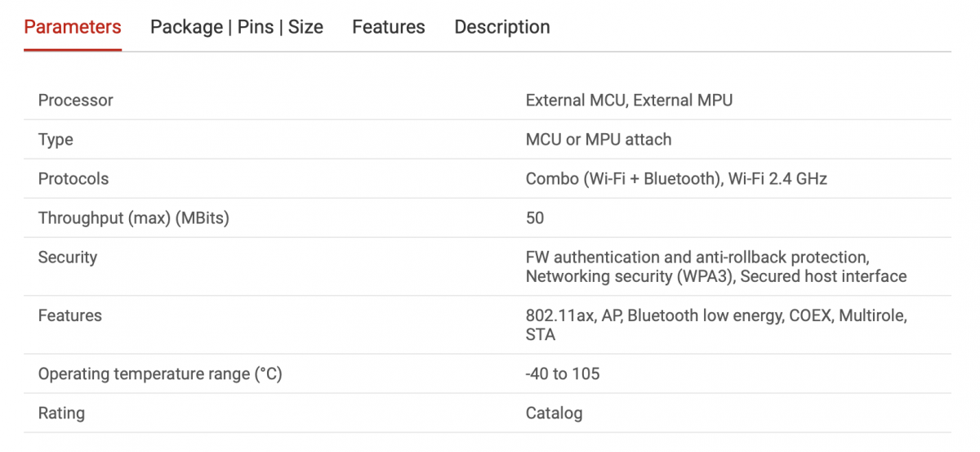Click the External MCU, External MPU value

(x=629, y=101)
